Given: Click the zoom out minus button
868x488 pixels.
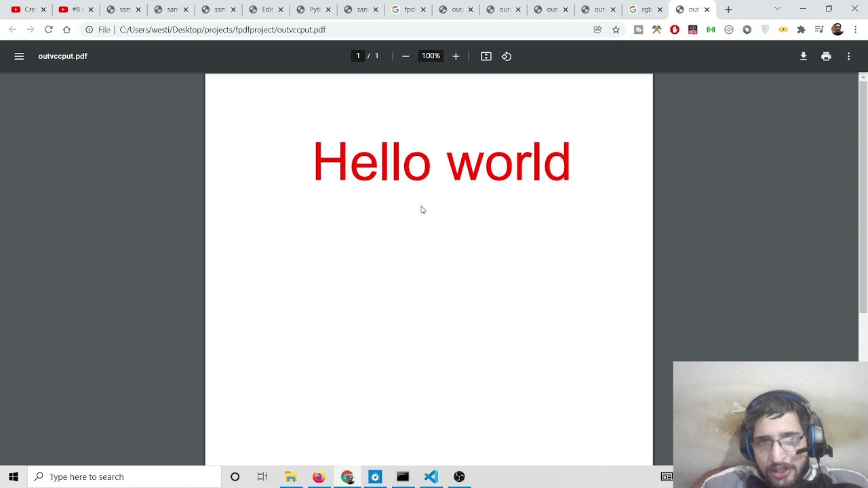Looking at the screenshot, I should coord(406,56).
